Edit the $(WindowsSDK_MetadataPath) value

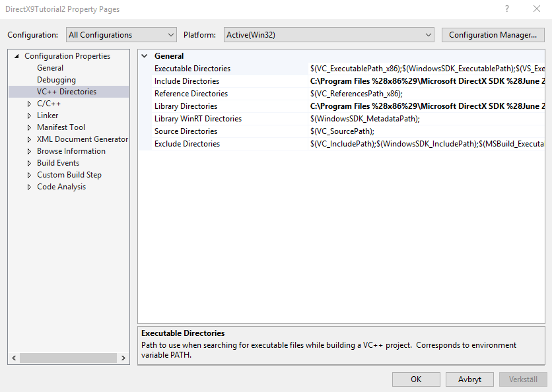[427, 119]
